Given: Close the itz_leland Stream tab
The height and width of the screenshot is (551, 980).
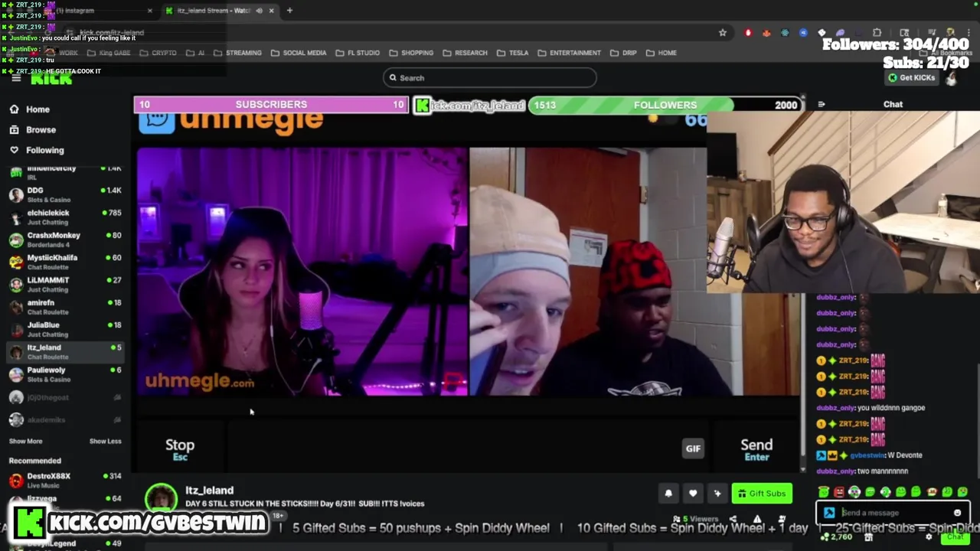Looking at the screenshot, I should click(272, 11).
